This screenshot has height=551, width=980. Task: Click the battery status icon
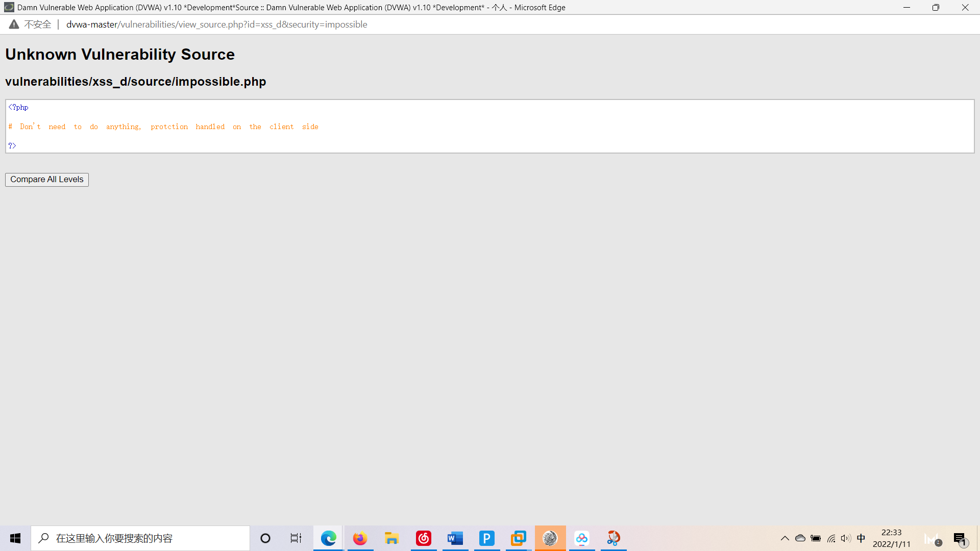click(815, 538)
